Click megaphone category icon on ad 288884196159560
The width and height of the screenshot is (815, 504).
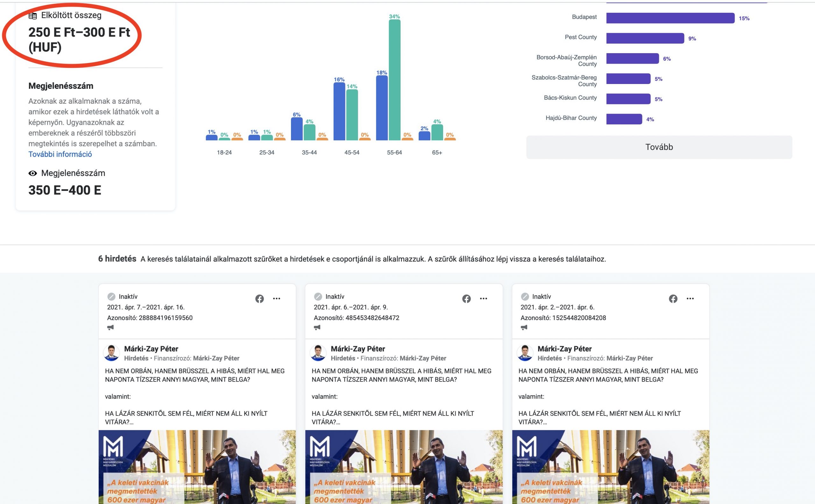click(110, 327)
